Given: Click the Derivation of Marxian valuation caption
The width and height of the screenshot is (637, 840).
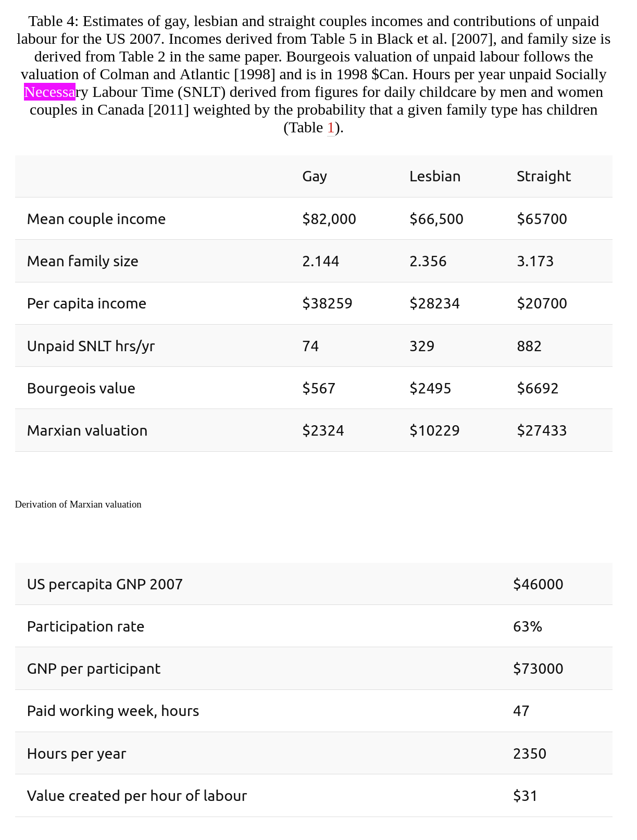Looking at the screenshot, I should (x=78, y=504).
